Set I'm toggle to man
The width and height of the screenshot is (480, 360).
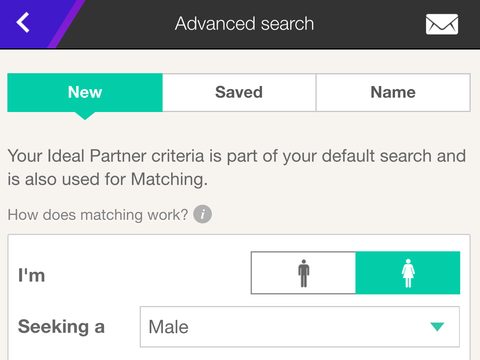pos(303,273)
